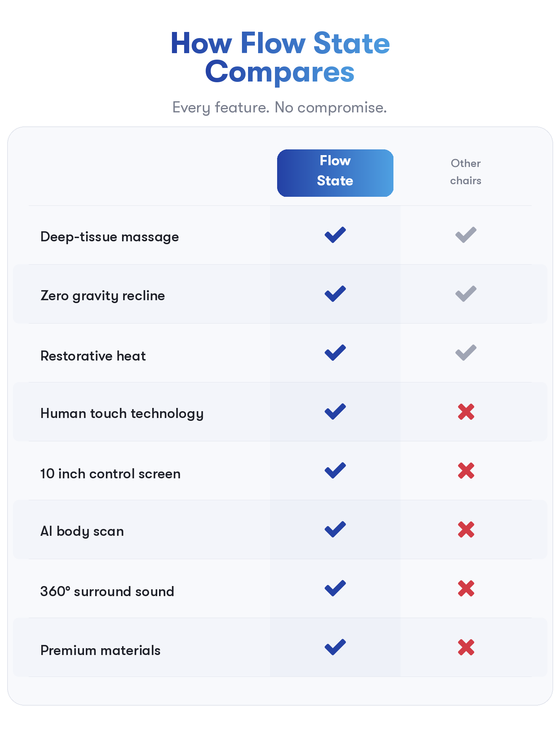Click red X for AI body scan
Image resolution: width=560 pixels, height=734 pixels.
466,530
